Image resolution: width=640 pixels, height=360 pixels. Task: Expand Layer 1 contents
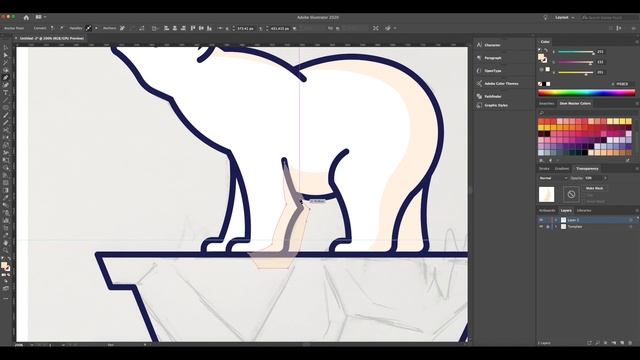pos(556,220)
